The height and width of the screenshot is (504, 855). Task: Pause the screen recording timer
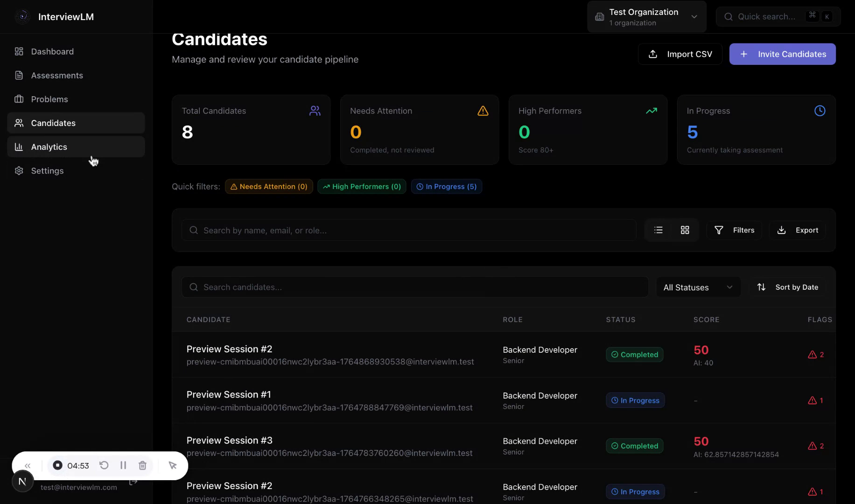point(123,465)
